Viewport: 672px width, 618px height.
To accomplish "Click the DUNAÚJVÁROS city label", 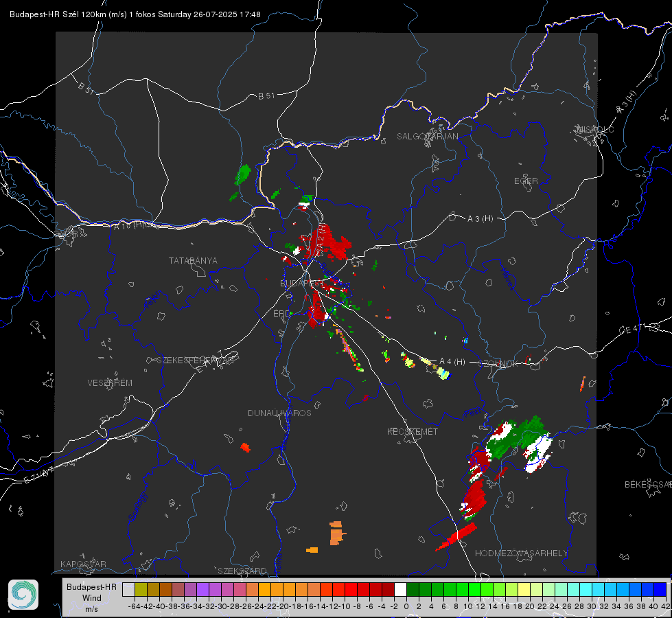I will (x=279, y=413).
